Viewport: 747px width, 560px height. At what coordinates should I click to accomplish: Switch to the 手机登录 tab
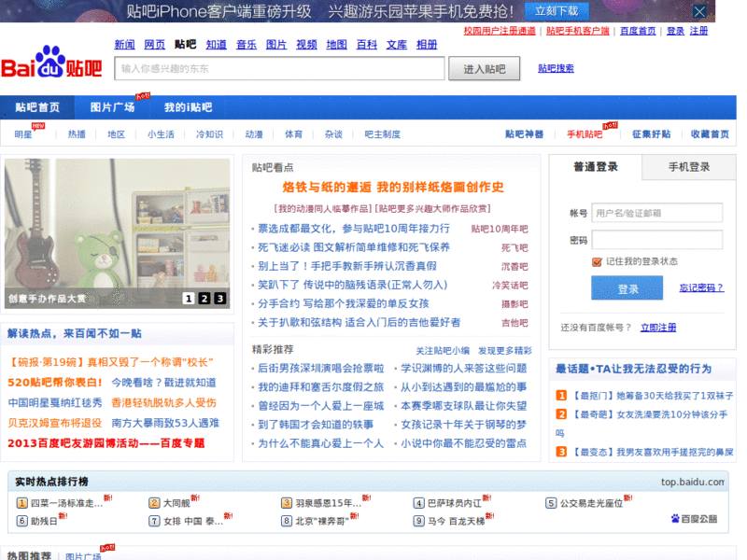(x=689, y=167)
